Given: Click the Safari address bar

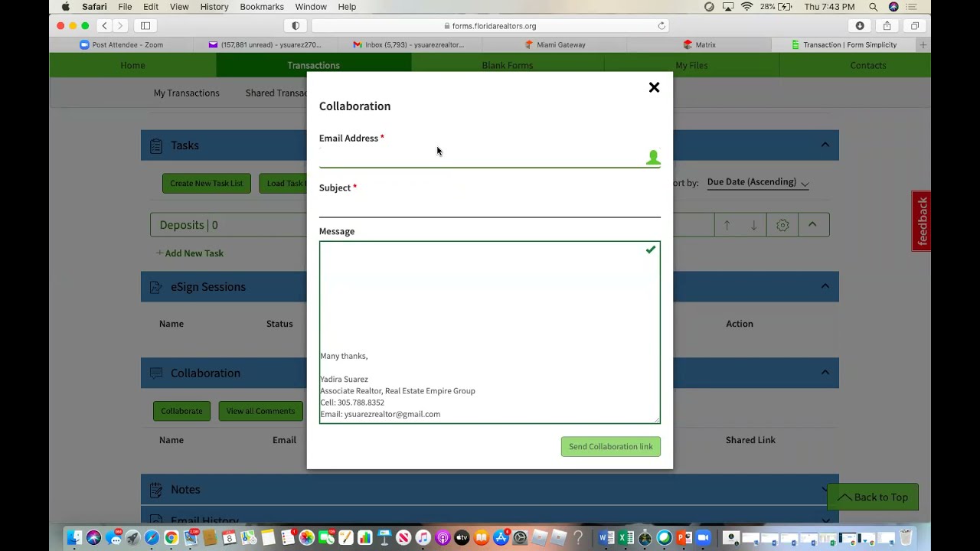Looking at the screenshot, I should [490, 26].
